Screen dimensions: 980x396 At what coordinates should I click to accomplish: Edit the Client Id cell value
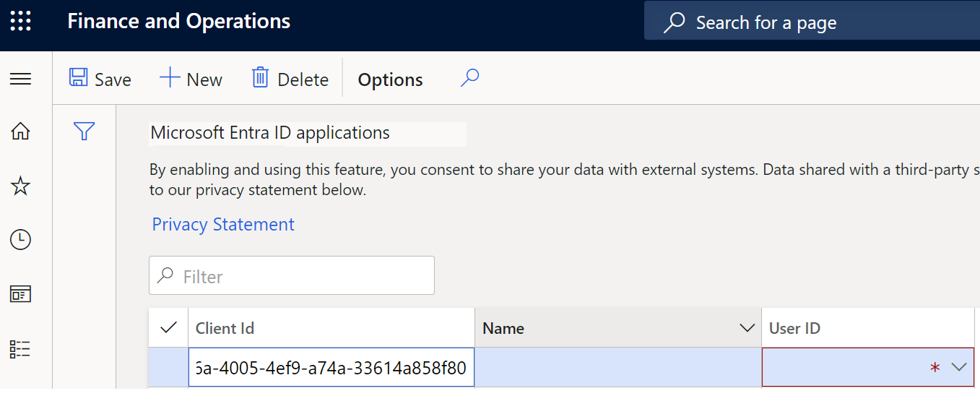(331, 368)
